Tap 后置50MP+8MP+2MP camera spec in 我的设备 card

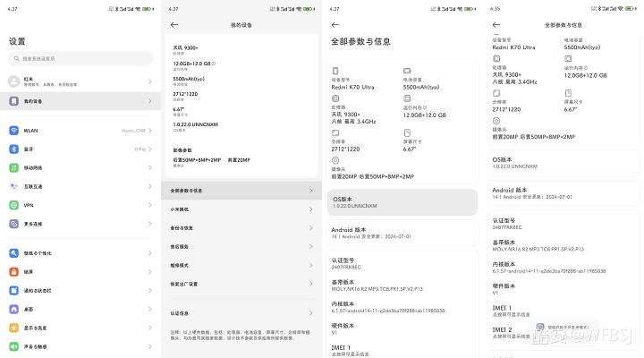point(197,162)
